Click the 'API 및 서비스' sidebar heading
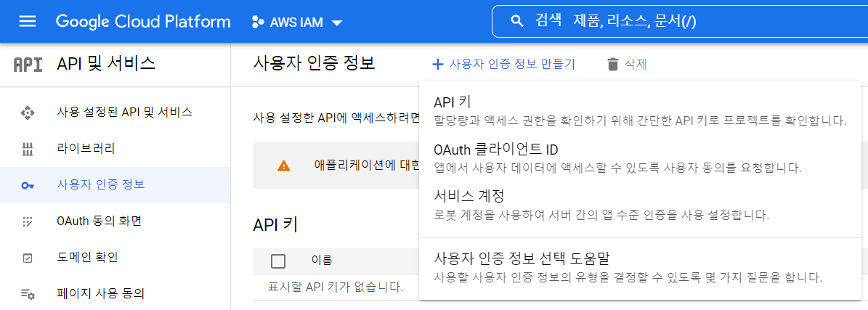The image size is (868, 310). click(x=106, y=64)
